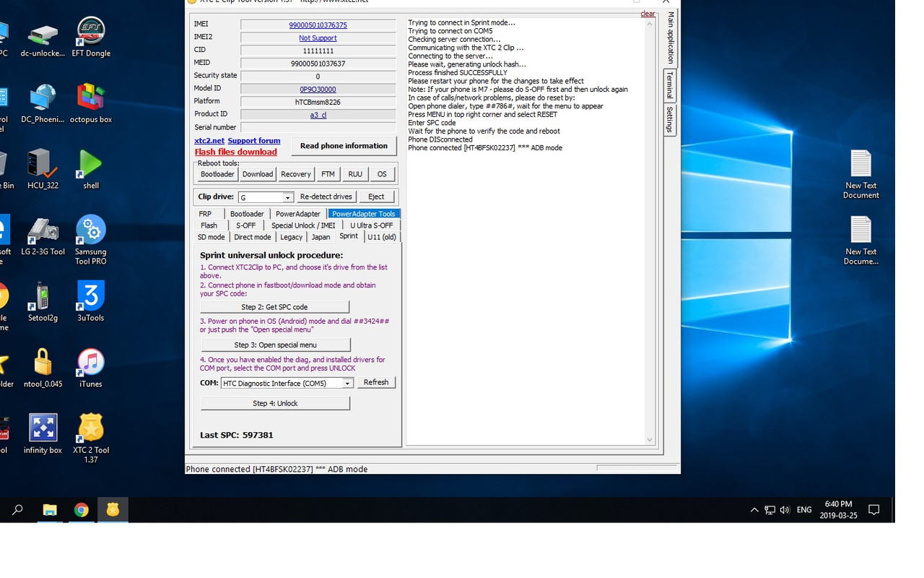Open Chrome from the taskbar
Screen dimensions: 924x578
click(x=81, y=510)
